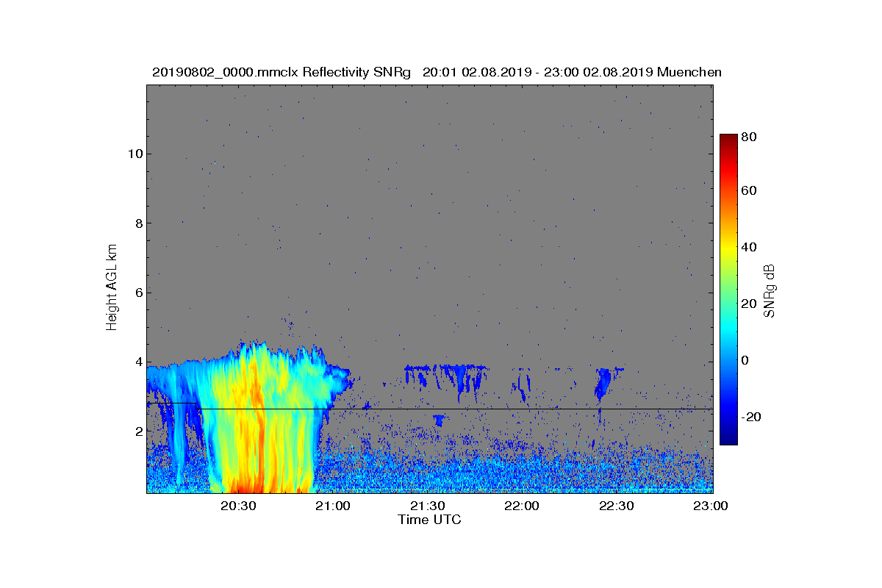Click the height tick label '8'

pyautogui.click(x=137, y=223)
